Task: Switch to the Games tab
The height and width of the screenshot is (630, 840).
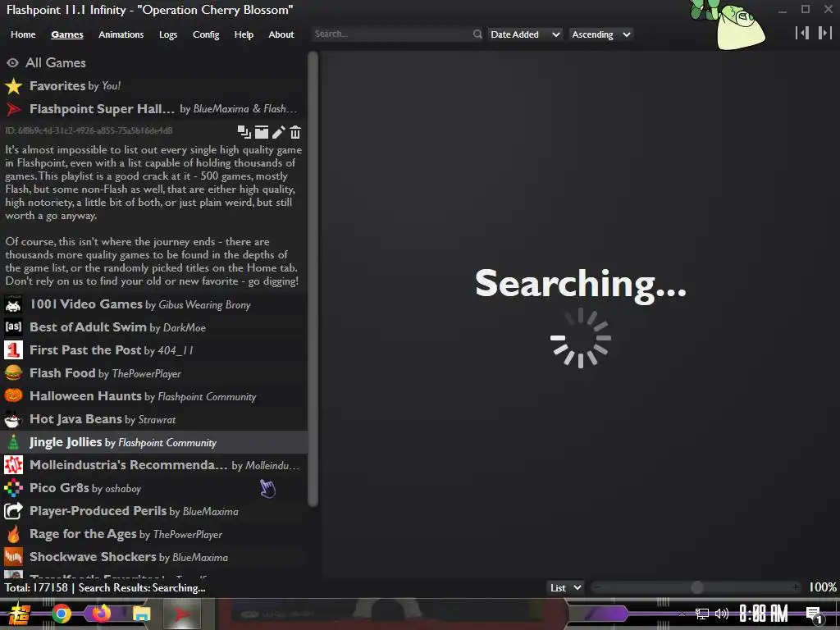Action: click(67, 34)
